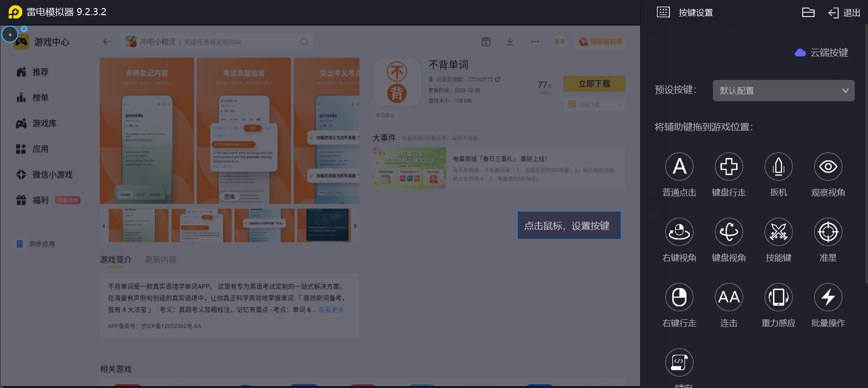Open 微信小游戏 in the sidebar
The height and width of the screenshot is (388, 868).
(44, 175)
